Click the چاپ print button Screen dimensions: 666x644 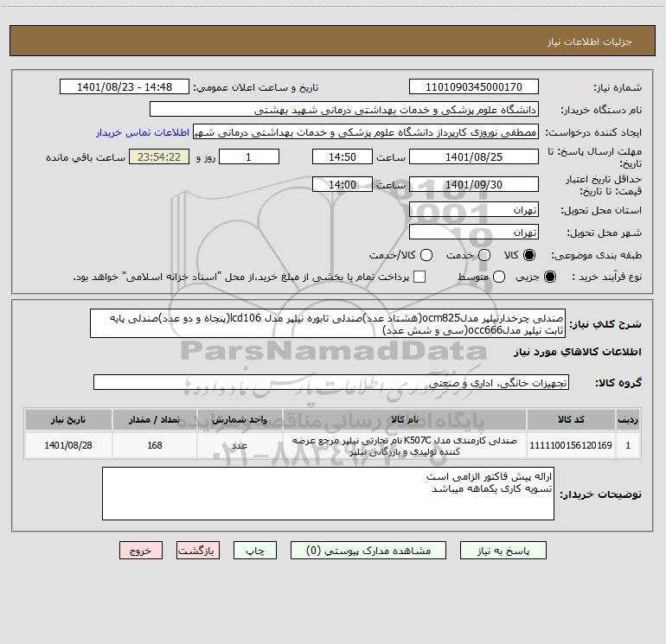(255, 551)
